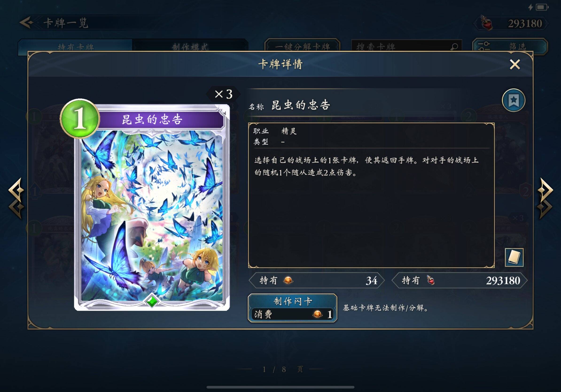Click the magnifying glass search icon
The image size is (561, 392).
click(x=454, y=47)
